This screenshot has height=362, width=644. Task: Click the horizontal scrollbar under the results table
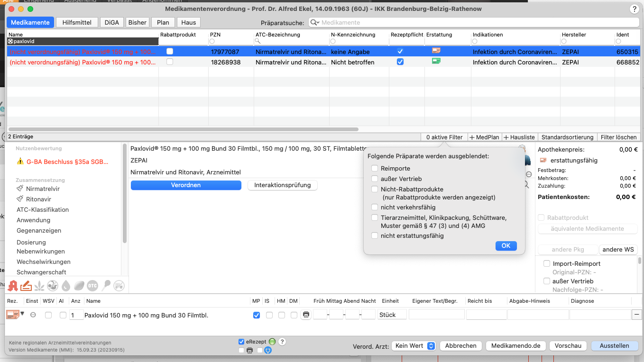point(184,129)
